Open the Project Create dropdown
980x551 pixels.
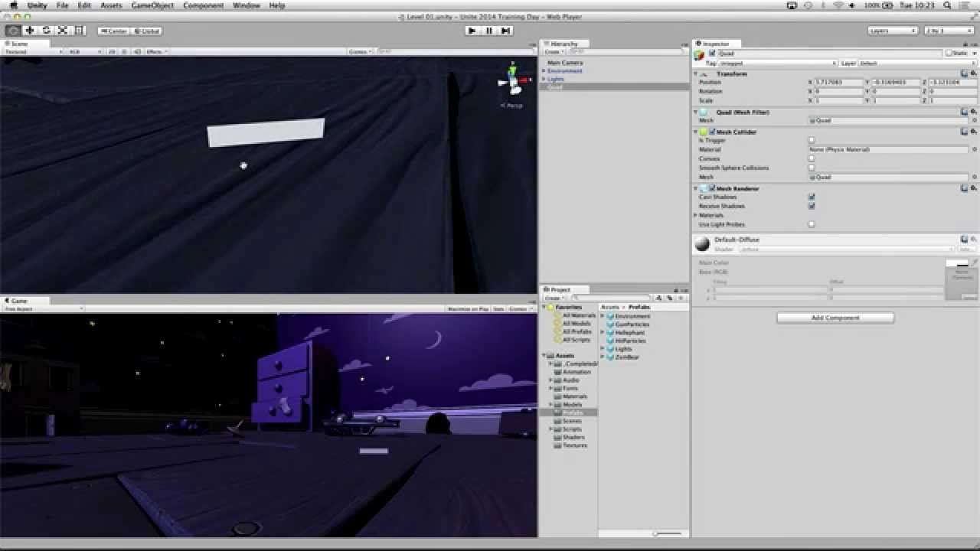(x=554, y=298)
